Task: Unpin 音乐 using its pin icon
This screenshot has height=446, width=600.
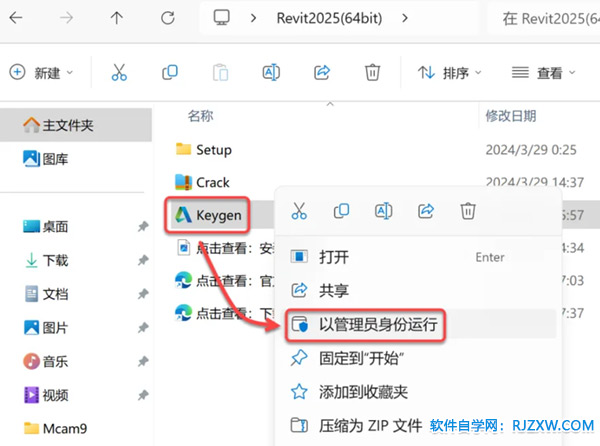Action: pyautogui.click(x=143, y=361)
